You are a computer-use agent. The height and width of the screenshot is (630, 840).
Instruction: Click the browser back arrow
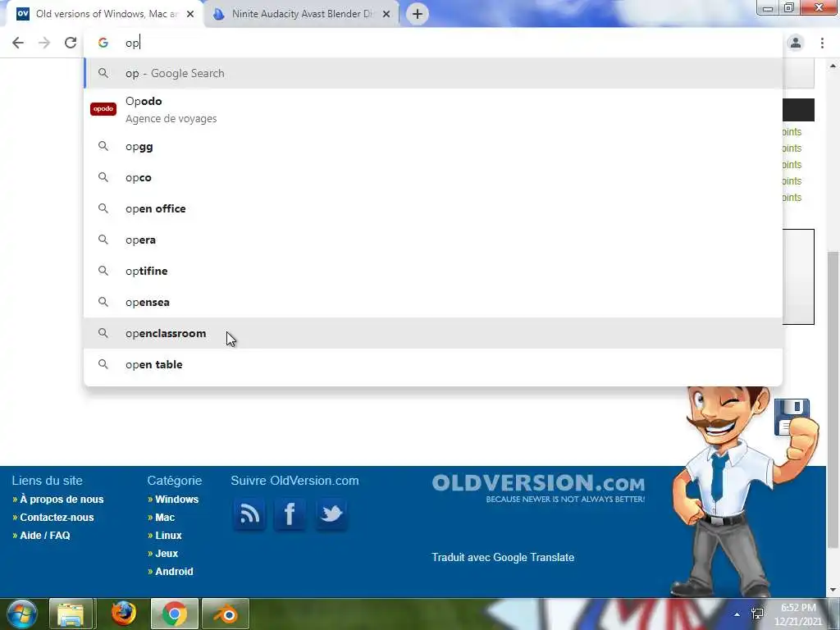pyautogui.click(x=18, y=43)
